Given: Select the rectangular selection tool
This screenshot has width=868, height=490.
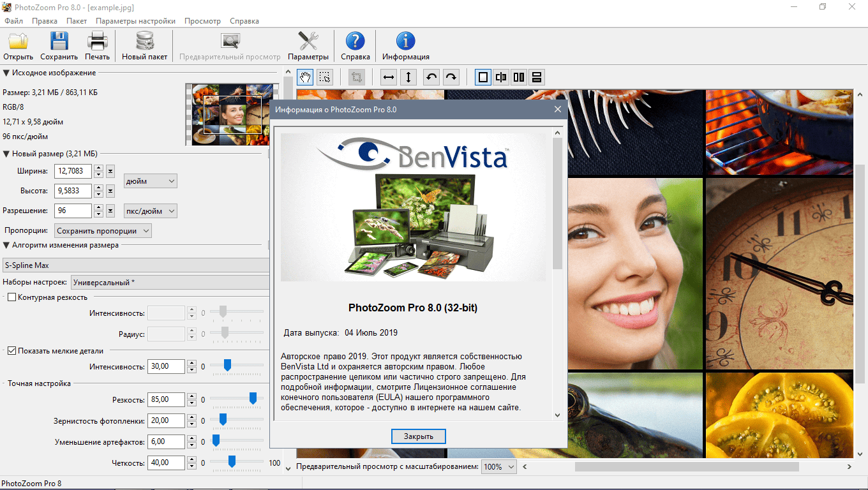Looking at the screenshot, I should 325,77.
